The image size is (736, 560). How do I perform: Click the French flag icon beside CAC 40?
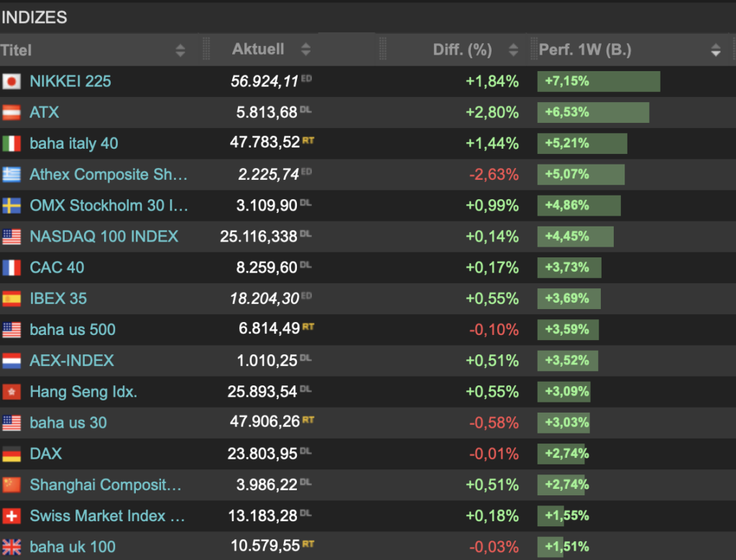point(11,268)
